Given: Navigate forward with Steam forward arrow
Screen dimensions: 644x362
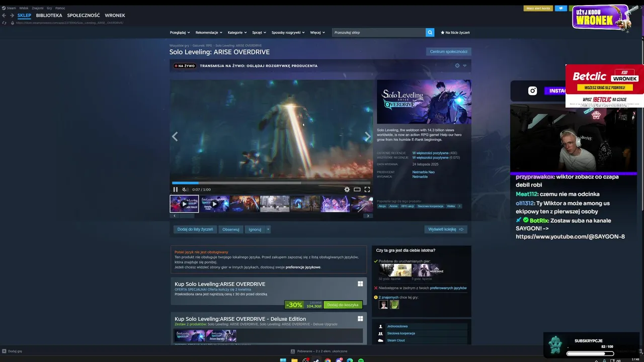Looking at the screenshot, I should 12,16.
